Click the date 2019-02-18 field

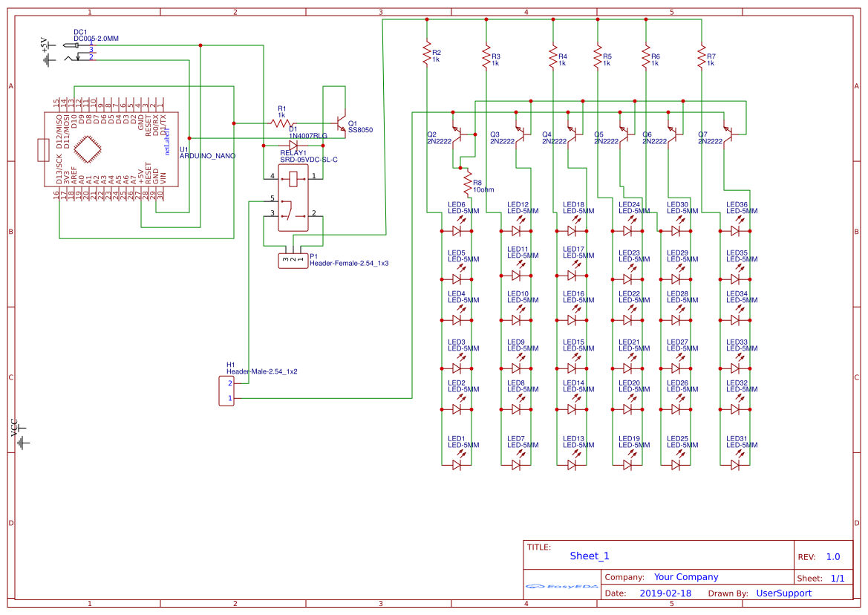(665, 593)
